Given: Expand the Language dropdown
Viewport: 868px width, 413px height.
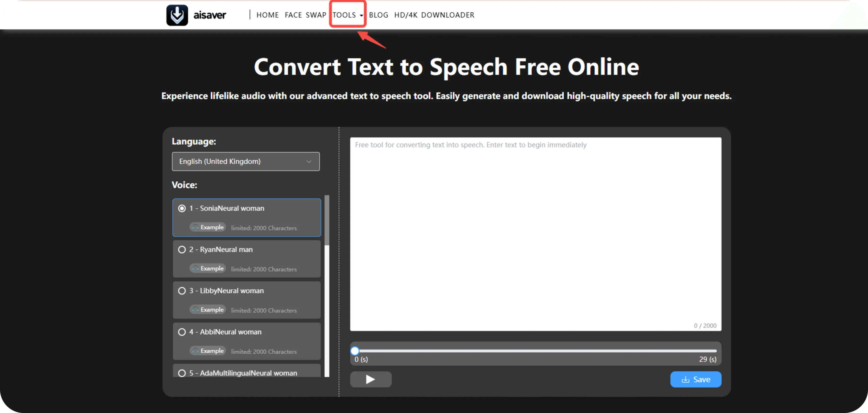Looking at the screenshot, I should tap(246, 161).
